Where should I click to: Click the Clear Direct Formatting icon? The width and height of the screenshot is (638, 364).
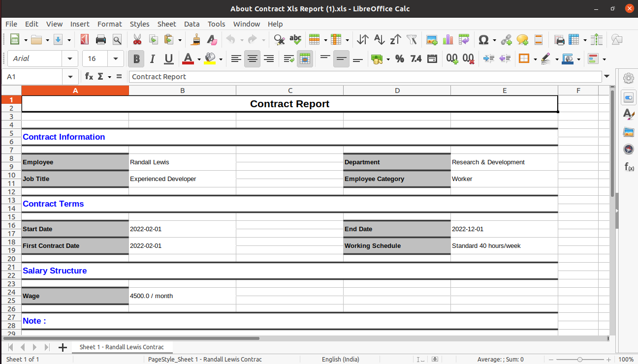point(212,39)
